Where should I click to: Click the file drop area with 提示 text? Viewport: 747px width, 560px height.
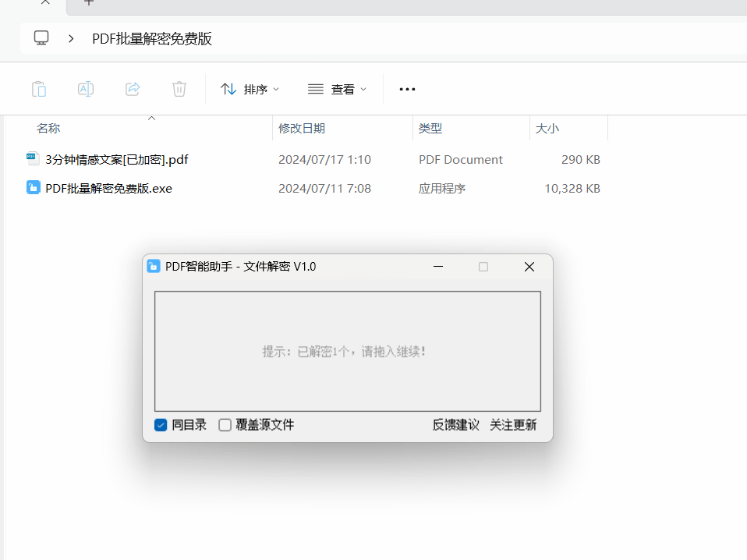(x=347, y=351)
